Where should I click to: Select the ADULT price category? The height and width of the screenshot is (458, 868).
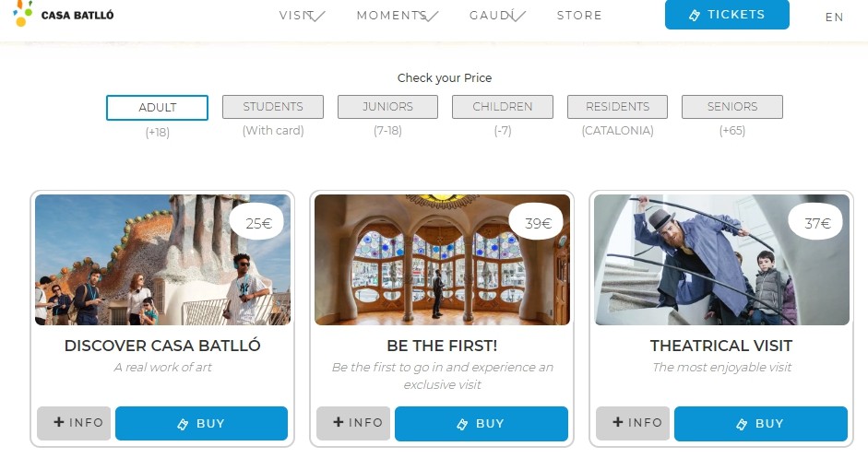pyautogui.click(x=157, y=107)
